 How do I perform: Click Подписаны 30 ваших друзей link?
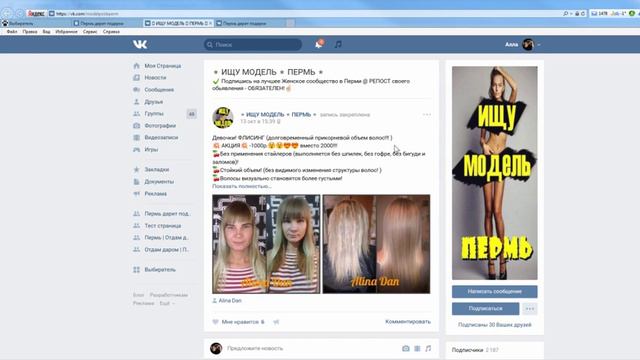(494, 325)
